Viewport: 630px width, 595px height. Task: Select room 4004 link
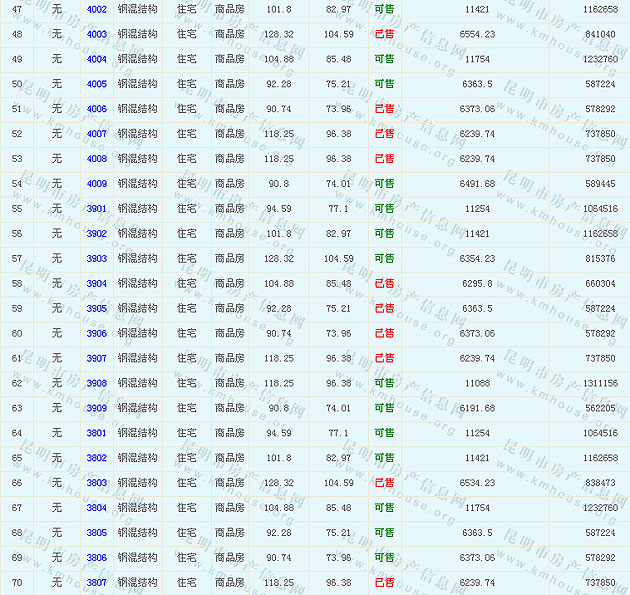pyautogui.click(x=97, y=59)
